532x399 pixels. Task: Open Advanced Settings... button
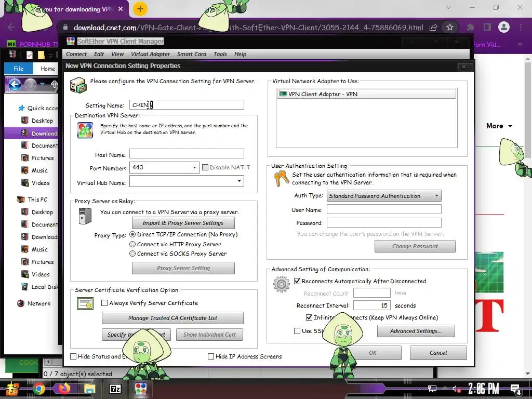coord(416,331)
